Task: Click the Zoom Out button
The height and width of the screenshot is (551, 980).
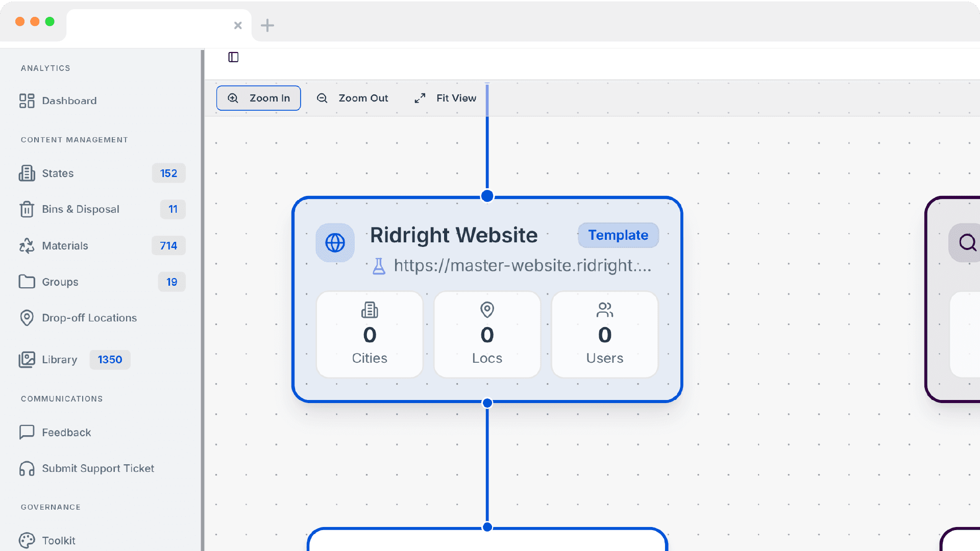Action: tap(352, 98)
